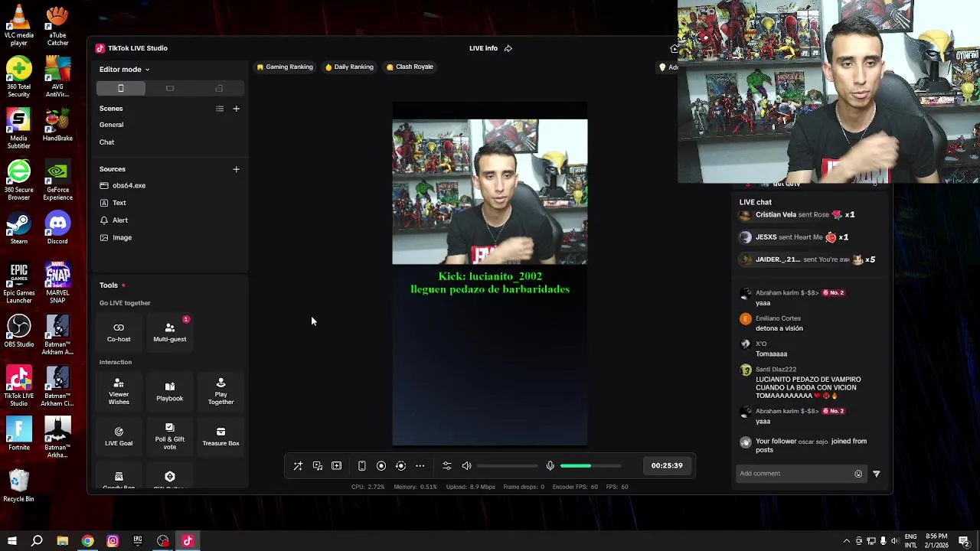Image resolution: width=980 pixels, height=551 pixels.
Task: Expand the Editor mode dropdown
Action: (x=124, y=70)
